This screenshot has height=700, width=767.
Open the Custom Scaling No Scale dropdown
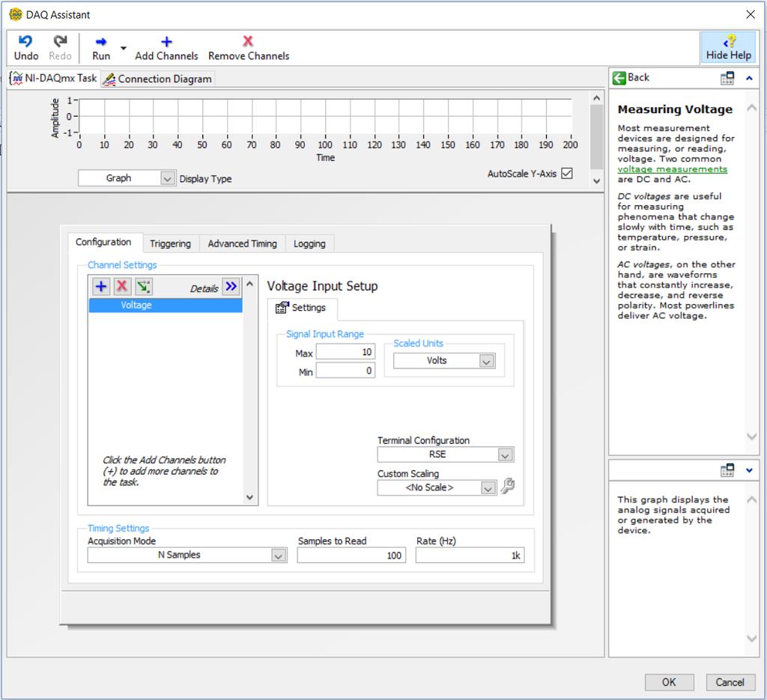437,487
